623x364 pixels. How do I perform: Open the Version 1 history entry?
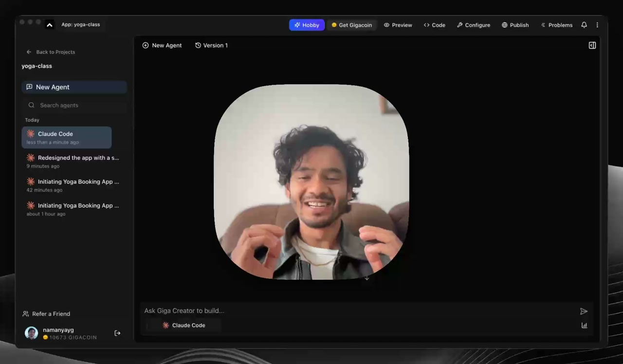[212, 45]
